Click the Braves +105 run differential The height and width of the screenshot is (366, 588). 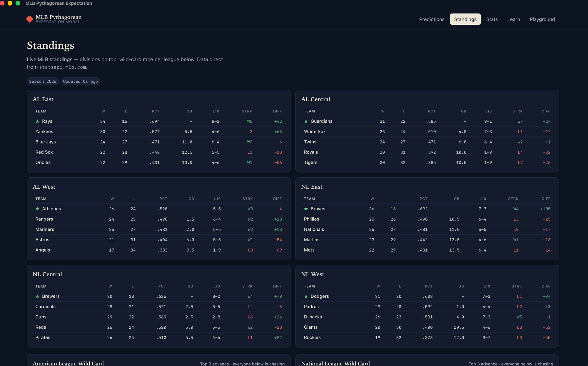coord(545,209)
